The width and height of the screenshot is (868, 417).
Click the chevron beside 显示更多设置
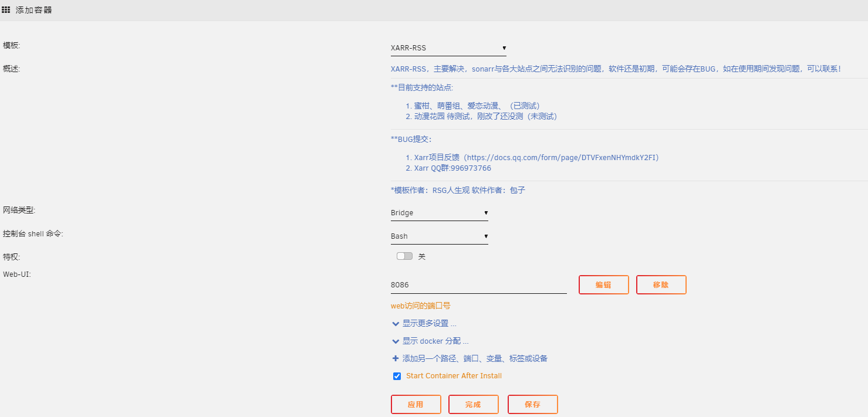(396, 323)
